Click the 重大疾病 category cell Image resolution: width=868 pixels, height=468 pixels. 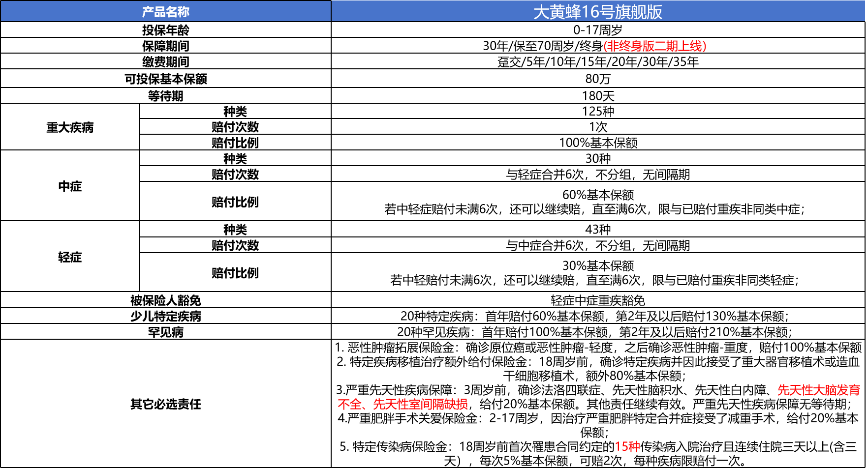[x=70, y=127]
